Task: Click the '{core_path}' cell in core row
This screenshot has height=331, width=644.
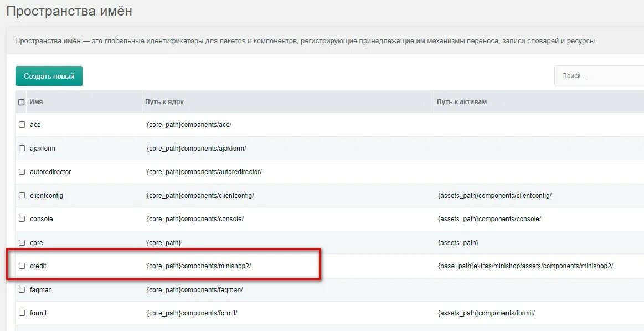Action: [x=163, y=243]
